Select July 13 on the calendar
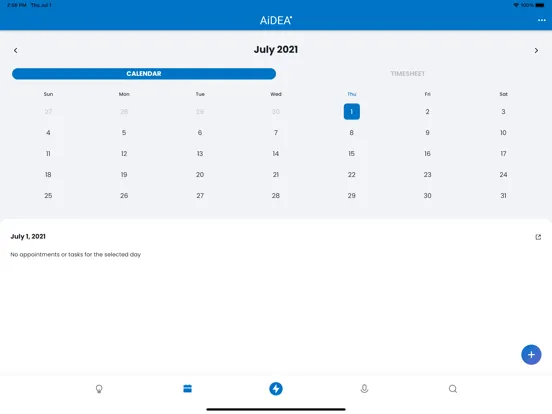552x414 pixels. pyautogui.click(x=200, y=153)
